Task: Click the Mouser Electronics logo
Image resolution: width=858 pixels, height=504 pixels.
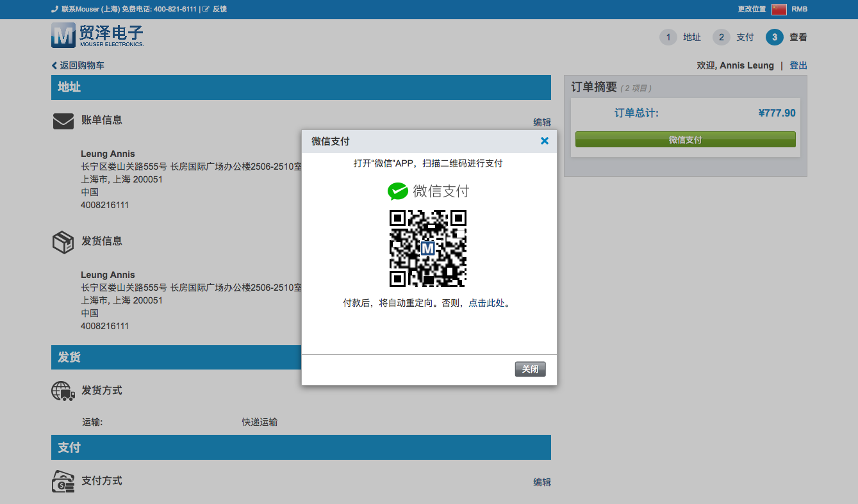Action: (96, 35)
